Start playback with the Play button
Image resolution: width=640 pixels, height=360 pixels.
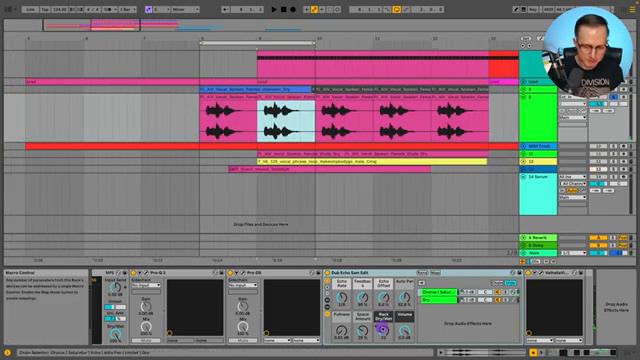coord(274,9)
